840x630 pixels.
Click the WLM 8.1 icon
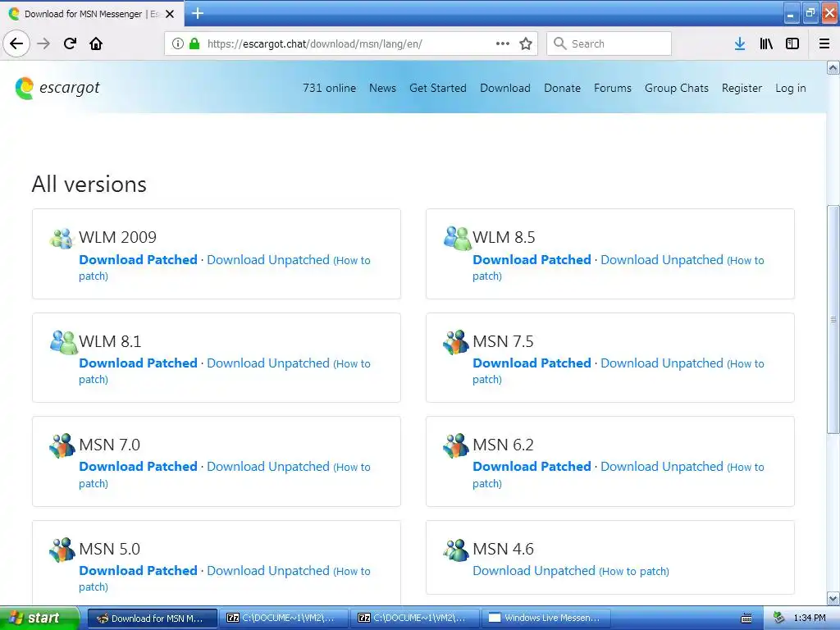click(x=64, y=342)
